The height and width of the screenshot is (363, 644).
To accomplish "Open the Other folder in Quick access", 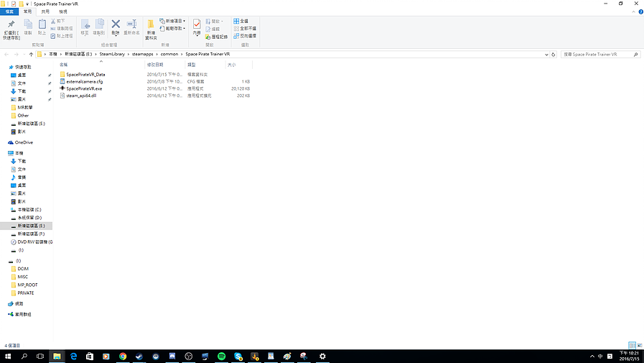I will 23,116.
